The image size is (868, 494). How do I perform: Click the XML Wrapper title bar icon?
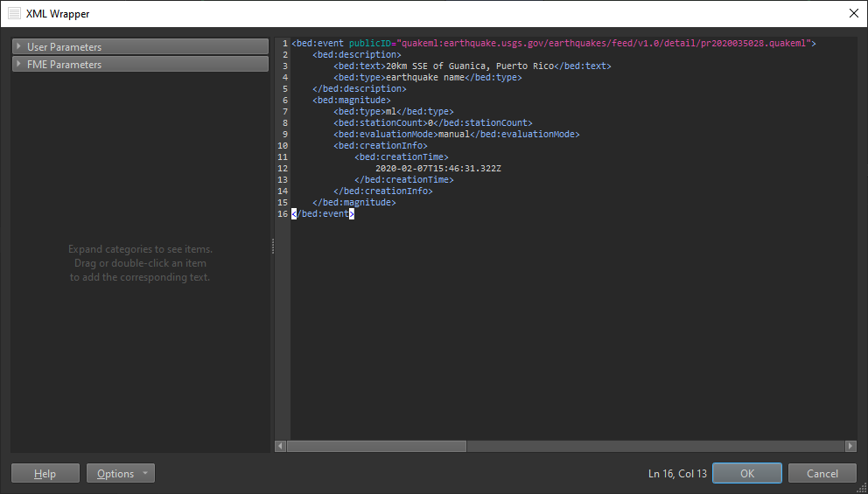pos(14,14)
